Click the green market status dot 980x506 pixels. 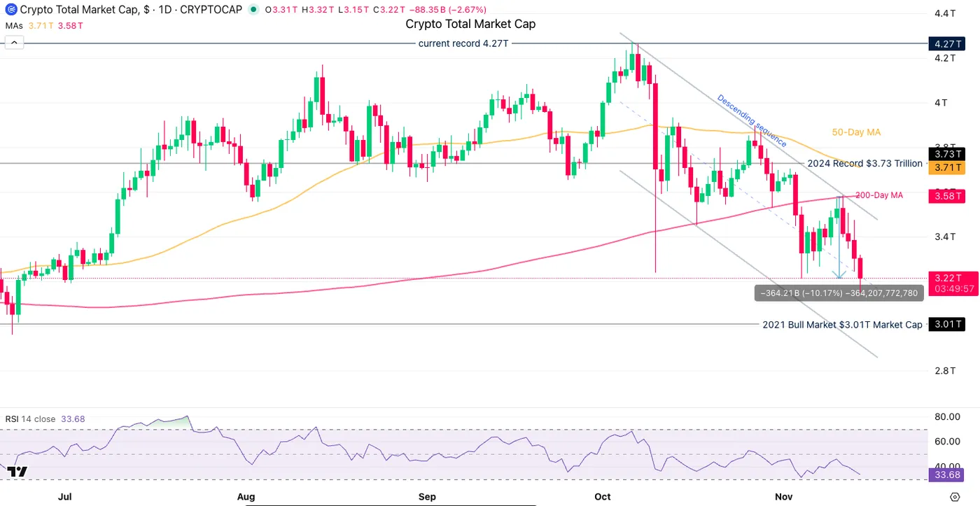pyautogui.click(x=253, y=10)
